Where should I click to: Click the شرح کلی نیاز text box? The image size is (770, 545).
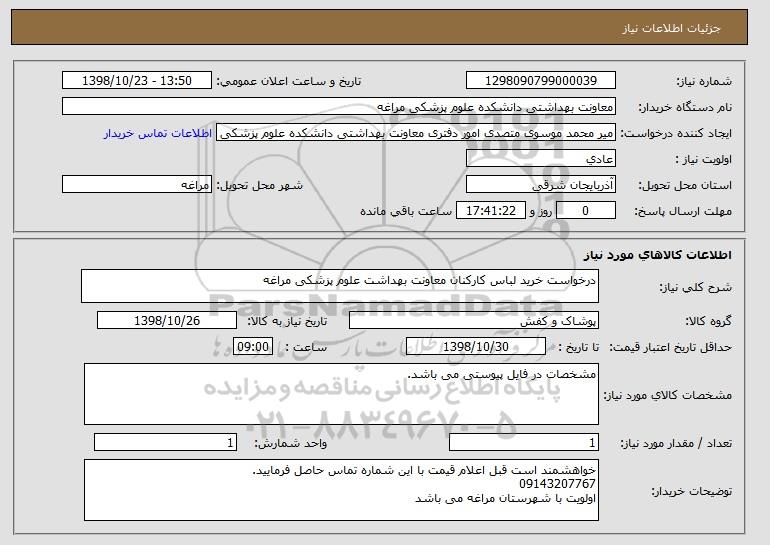tap(340, 286)
